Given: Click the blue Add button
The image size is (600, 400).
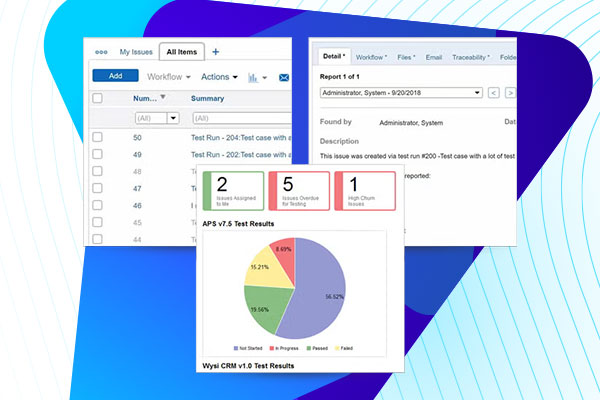Looking at the screenshot, I should (x=115, y=76).
